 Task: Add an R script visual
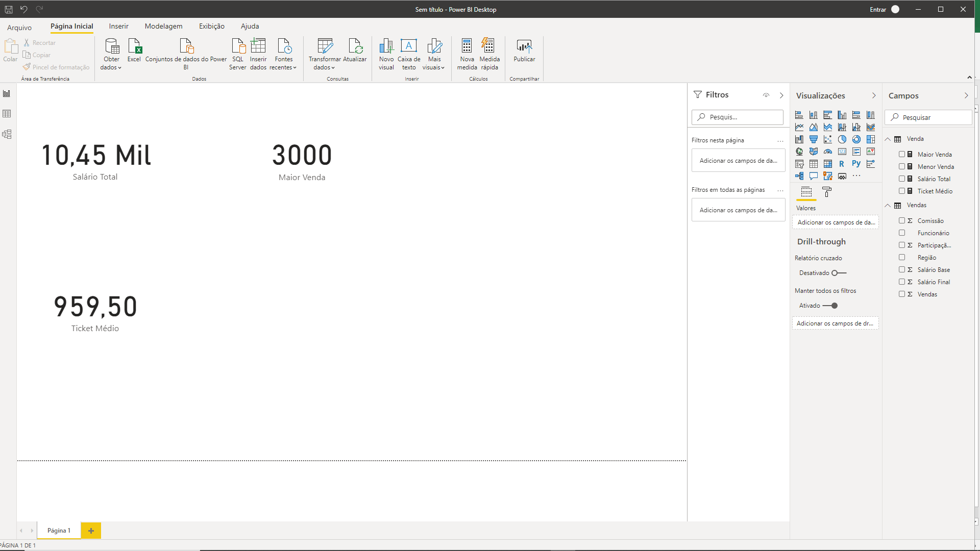[842, 164]
